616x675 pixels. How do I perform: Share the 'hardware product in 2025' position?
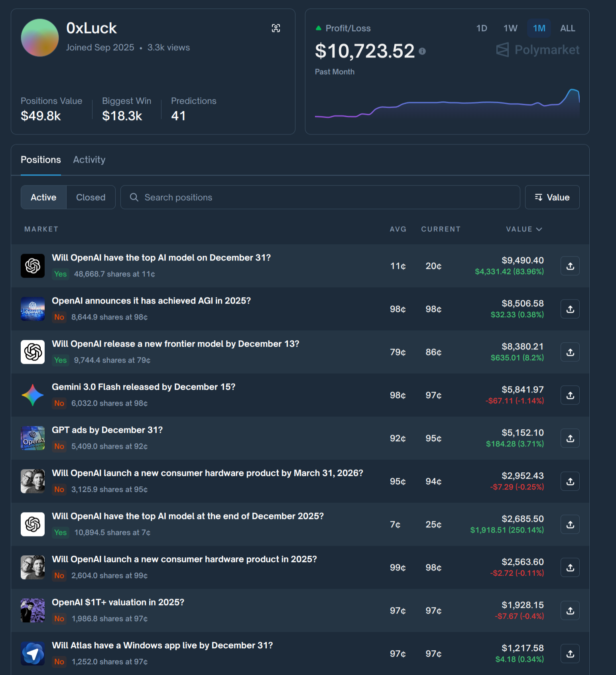point(570,568)
